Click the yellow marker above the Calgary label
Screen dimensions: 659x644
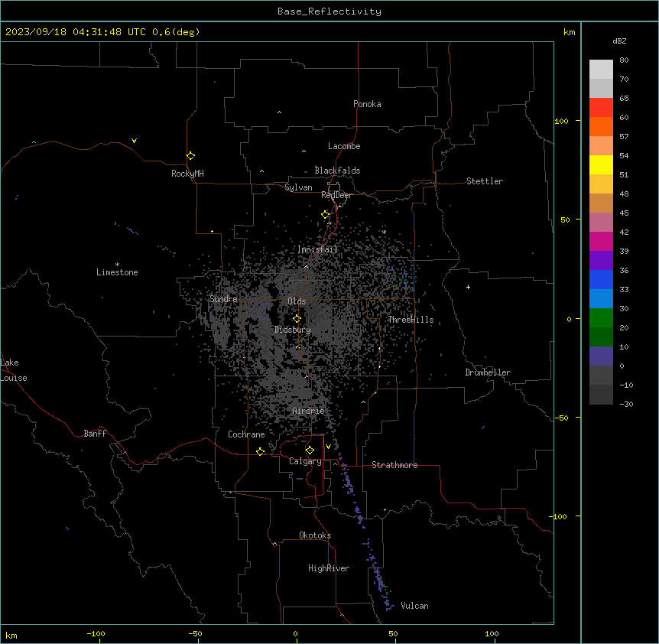pyautogui.click(x=310, y=450)
